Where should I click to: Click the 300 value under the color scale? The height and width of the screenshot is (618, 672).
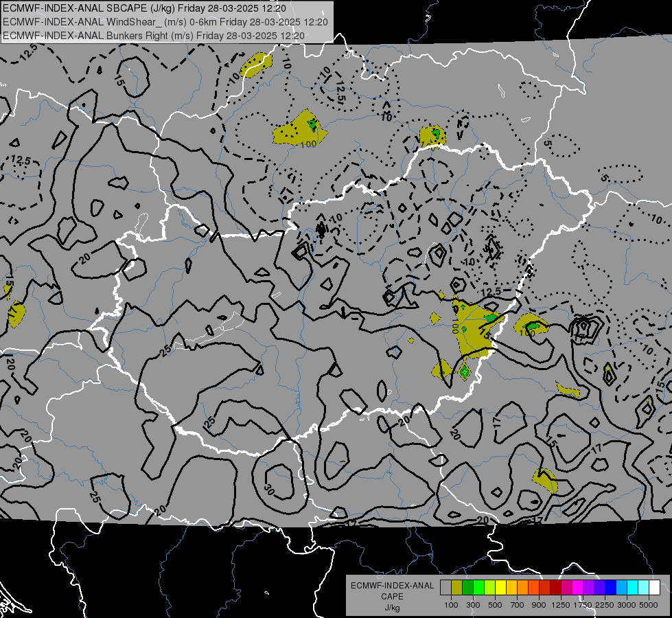tap(473, 605)
